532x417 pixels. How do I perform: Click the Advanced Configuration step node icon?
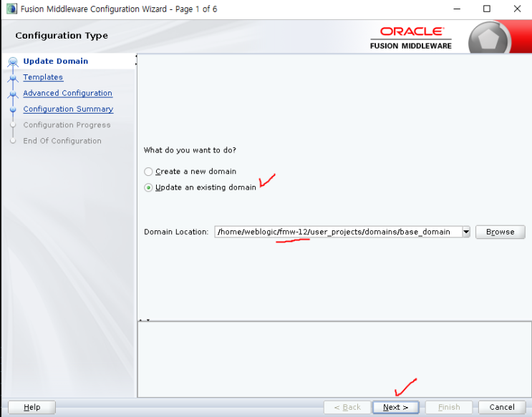[13, 94]
